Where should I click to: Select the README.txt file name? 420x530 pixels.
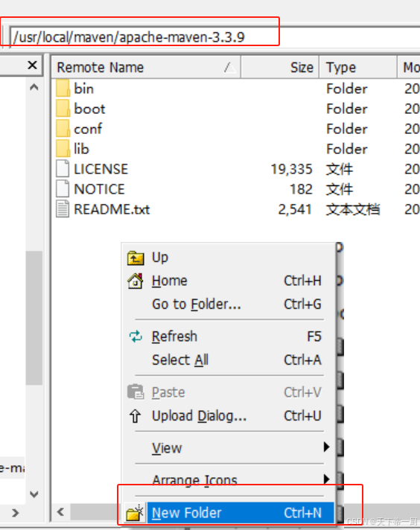click(x=112, y=209)
